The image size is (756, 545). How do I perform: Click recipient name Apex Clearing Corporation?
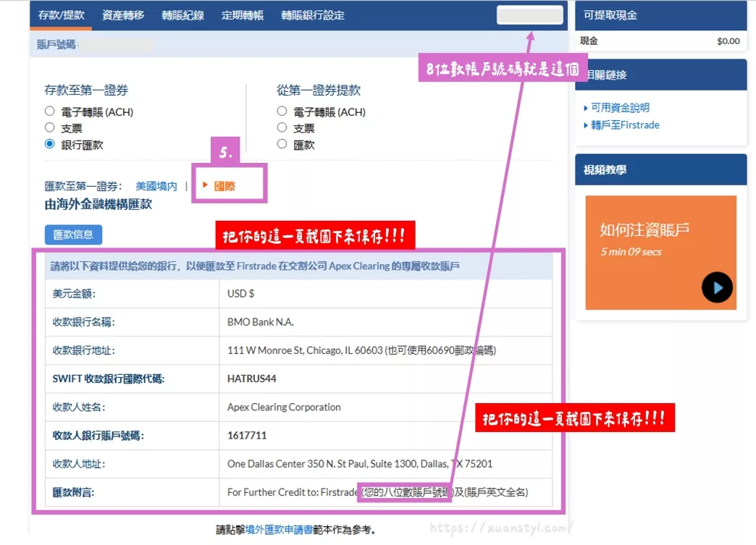(284, 407)
